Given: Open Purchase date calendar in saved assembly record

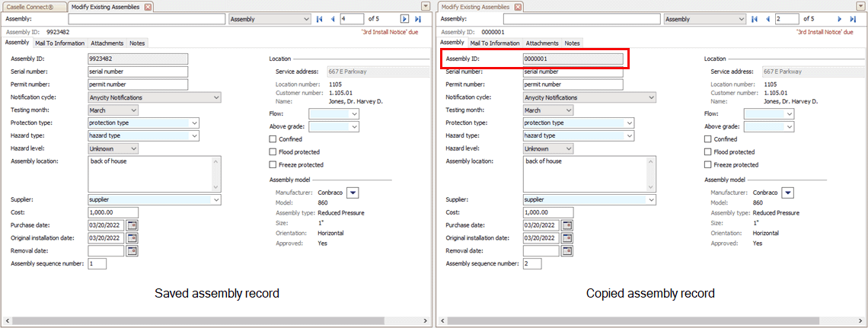Looking at the screenshot, I should (132, 225).
